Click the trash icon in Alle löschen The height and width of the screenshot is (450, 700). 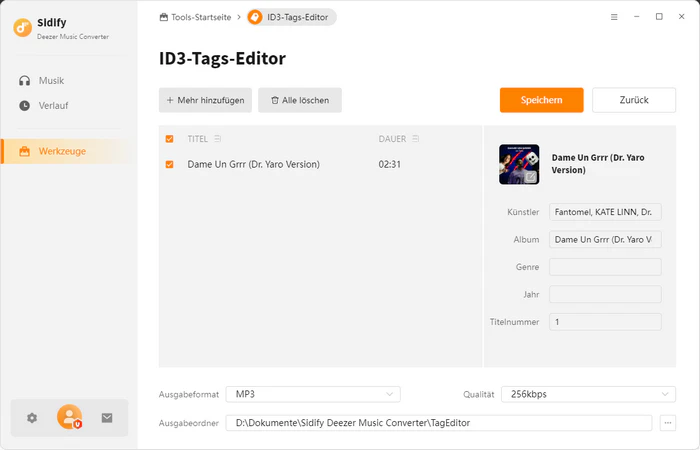275,100
